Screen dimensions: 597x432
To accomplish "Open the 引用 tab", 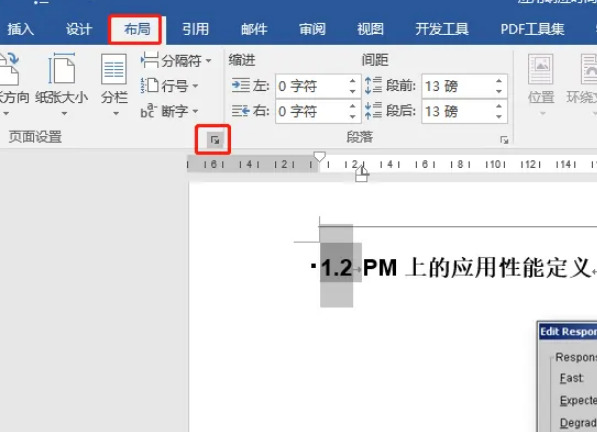I will (x=195, y=29).
